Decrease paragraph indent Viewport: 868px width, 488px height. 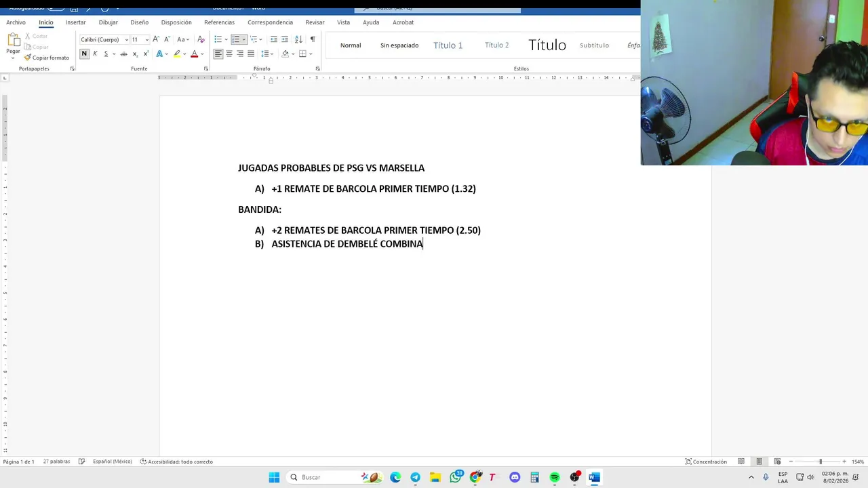[274, 39]
